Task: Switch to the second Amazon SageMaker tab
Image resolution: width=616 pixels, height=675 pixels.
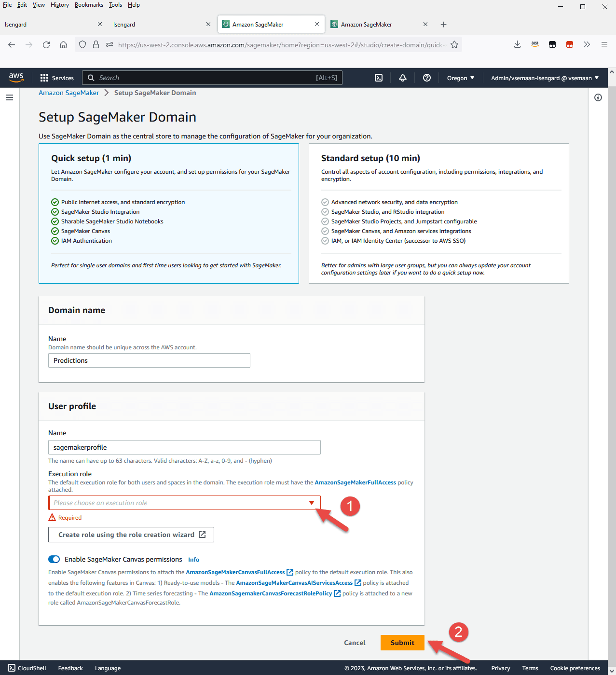Action: (380, 24)
